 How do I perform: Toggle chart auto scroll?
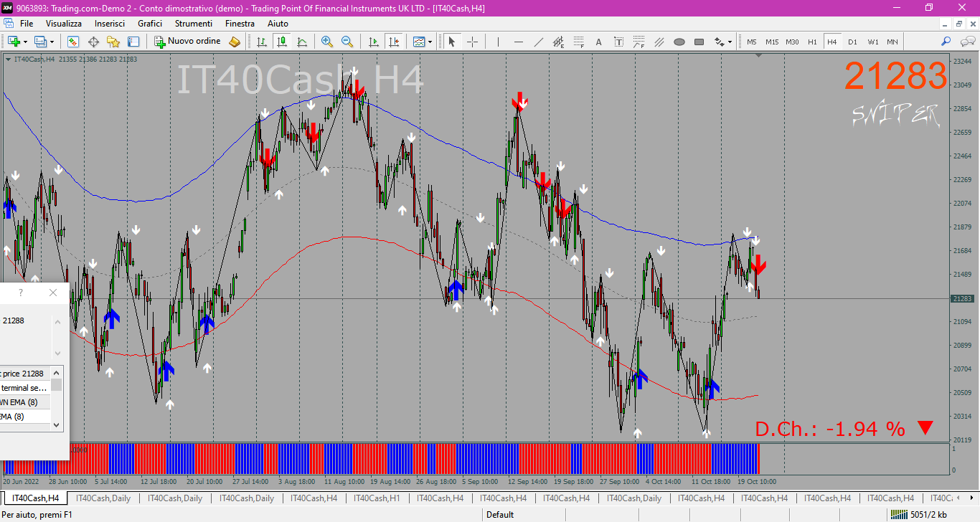point(373,42)
